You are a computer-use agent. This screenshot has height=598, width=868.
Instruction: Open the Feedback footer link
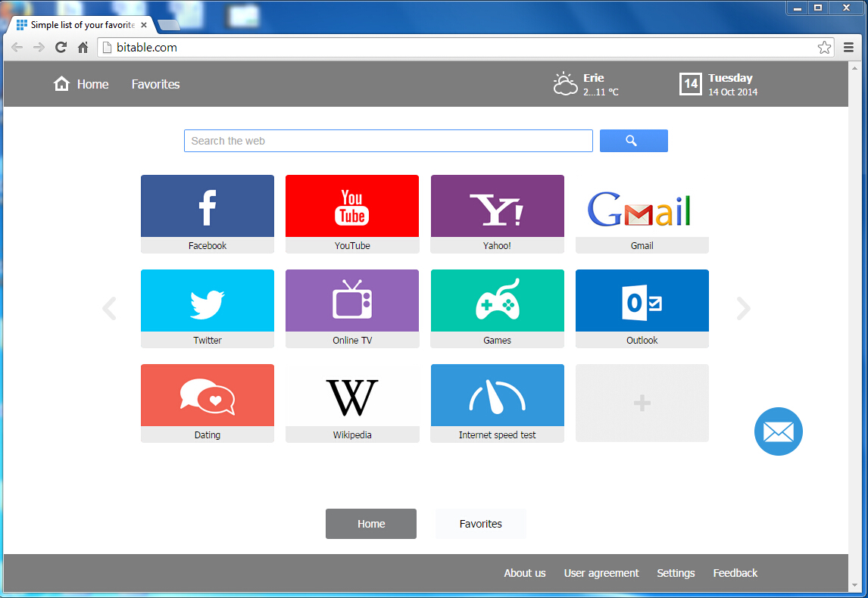(x=735, y=573)
